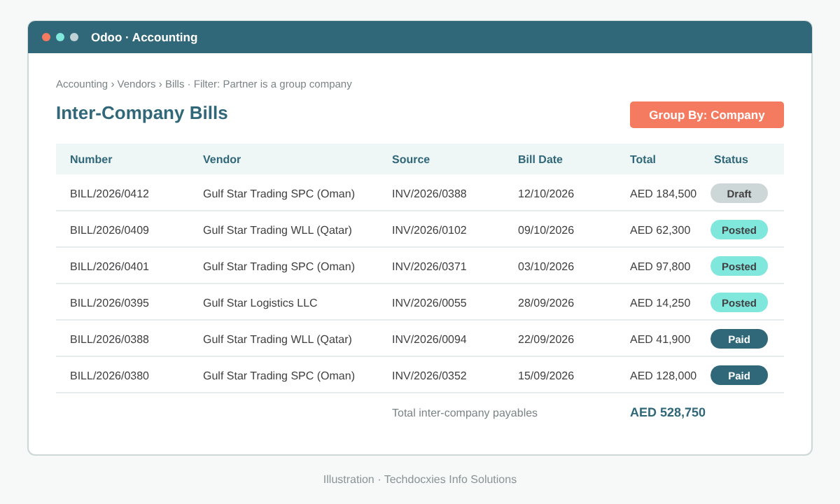
Task: Click grand total AED 528,750
Action: point(668,412)
